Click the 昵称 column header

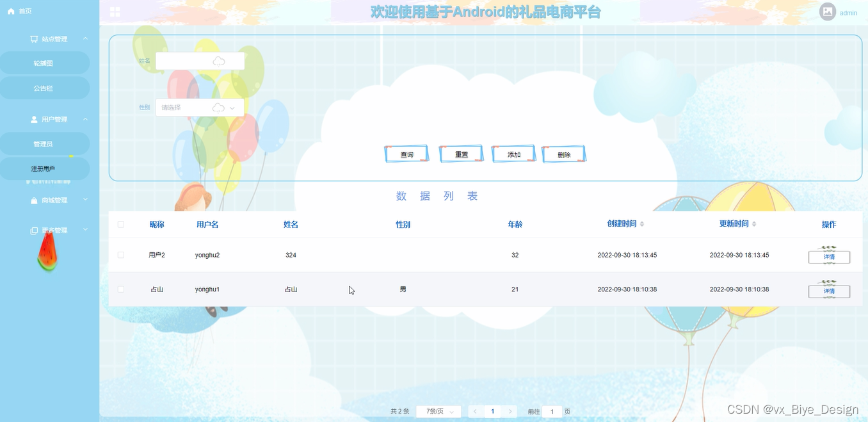tap(157, 224)
